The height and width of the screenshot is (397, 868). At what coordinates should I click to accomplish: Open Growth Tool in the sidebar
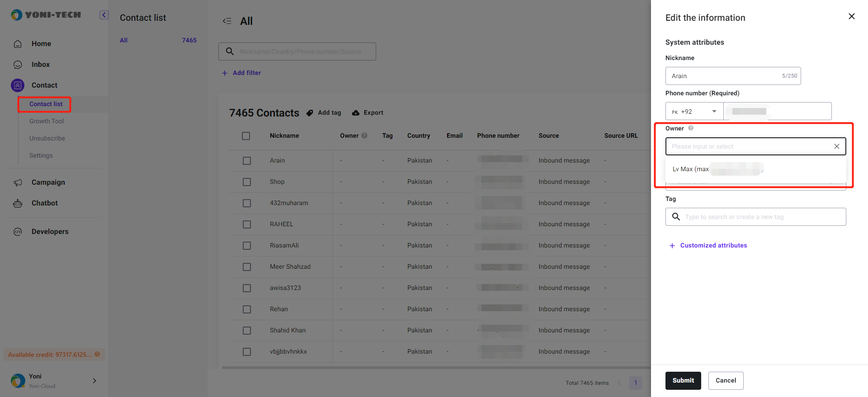click(x=47, y=121)
